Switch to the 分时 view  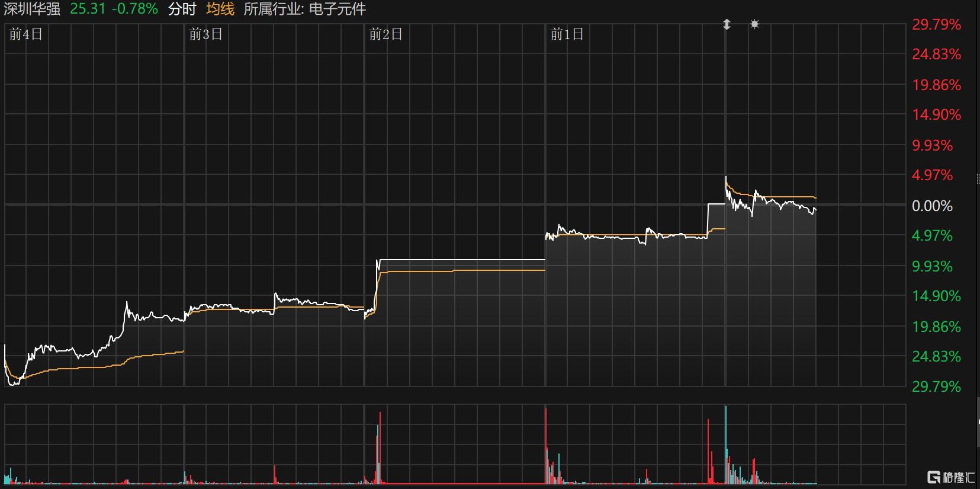[182, 9]
